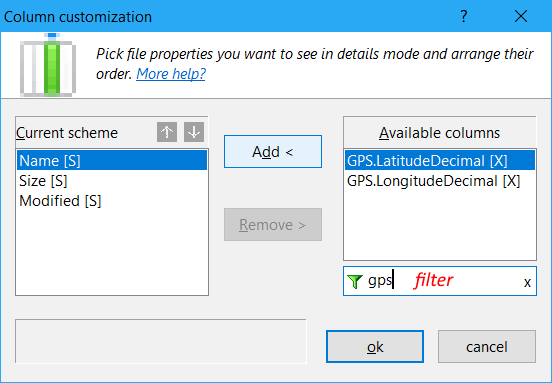The height and width of the screenshot is (383, 552).
Task: Clear the filter with the x
Action: 527,282
